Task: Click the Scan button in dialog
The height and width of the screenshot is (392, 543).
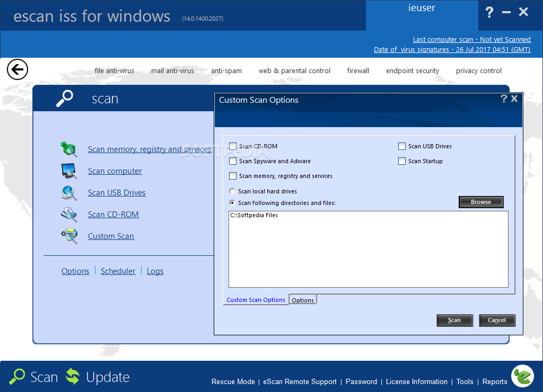Action: 454,320
